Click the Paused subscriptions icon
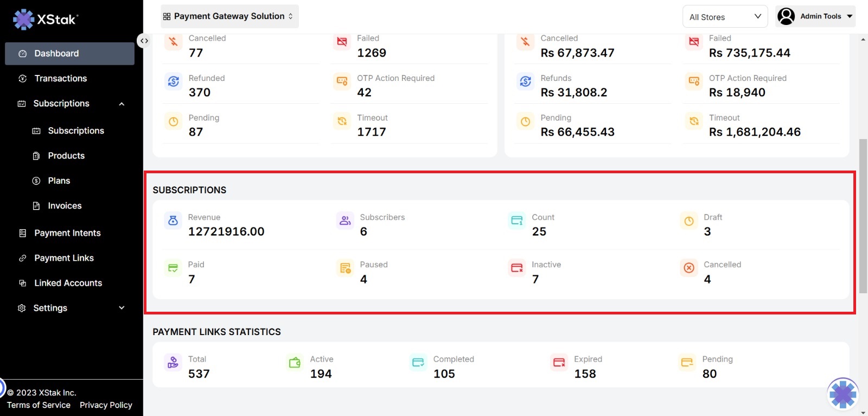Viewport: 868px width, 416px height. click(x=345, y=268)
